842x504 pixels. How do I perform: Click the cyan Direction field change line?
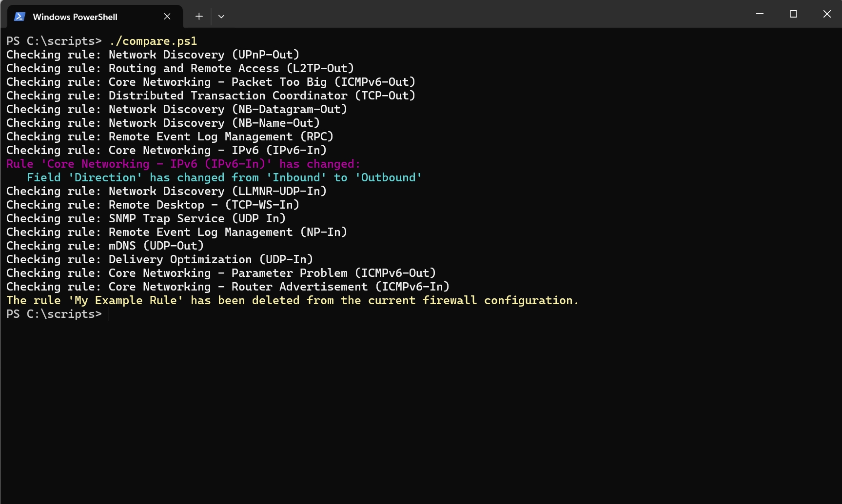(x=224, y=177)
